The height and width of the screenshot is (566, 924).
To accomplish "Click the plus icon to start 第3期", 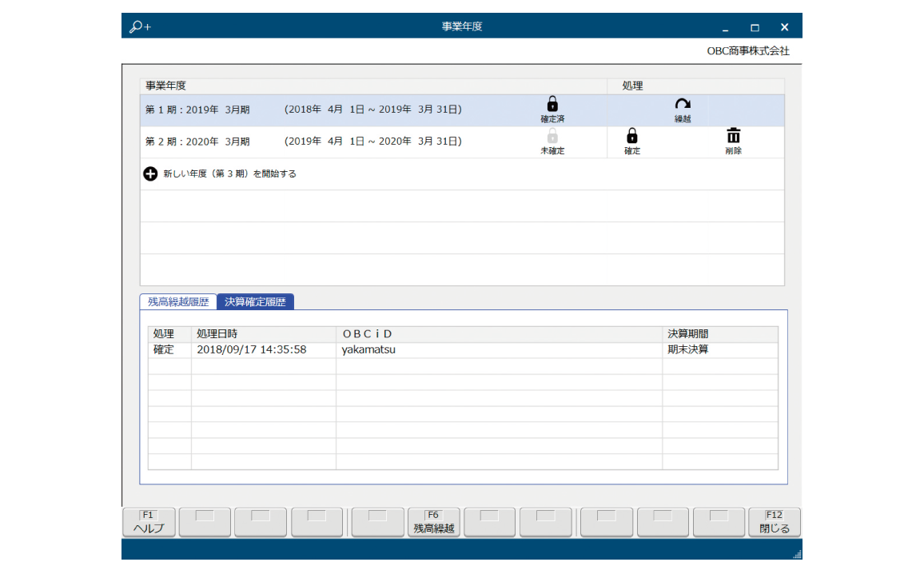I will [x=150, y=173].
